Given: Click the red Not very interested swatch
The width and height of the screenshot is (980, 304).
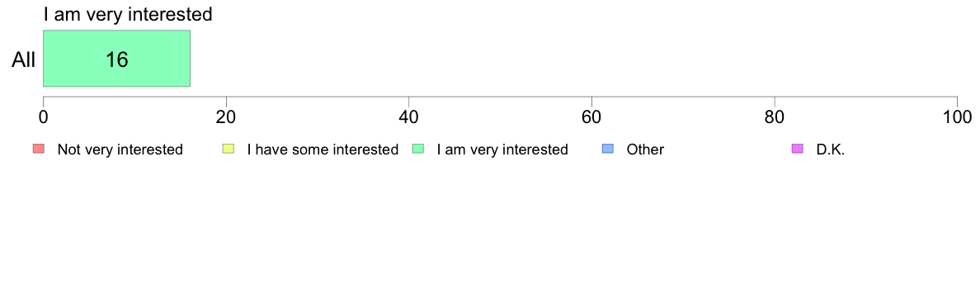Looking at the screenshot, I should (39, 149).
